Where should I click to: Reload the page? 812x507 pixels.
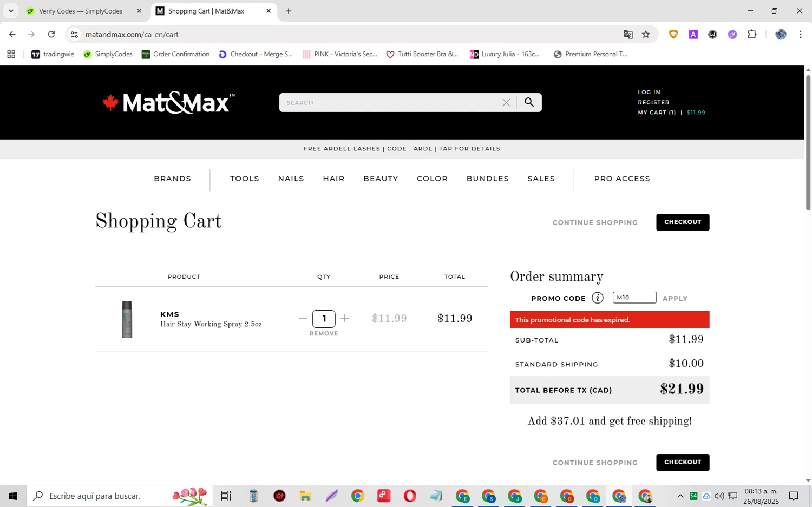point(51,34)
